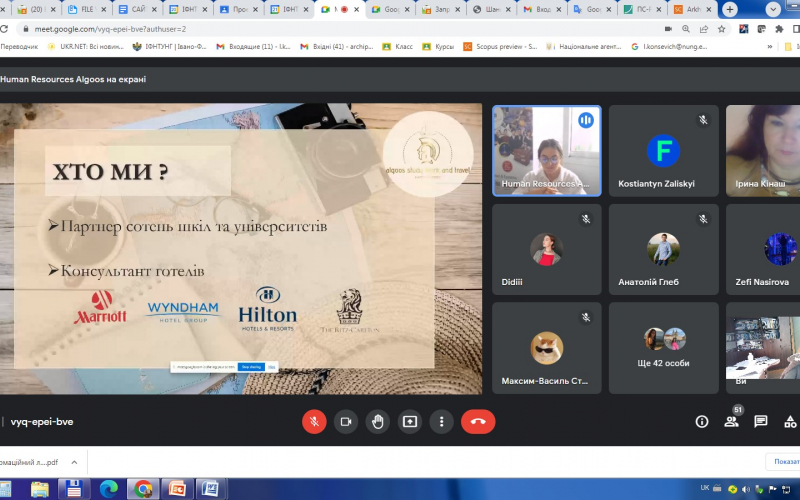
Task: Open the downloaded .pdf file
Action: [29, 462]
